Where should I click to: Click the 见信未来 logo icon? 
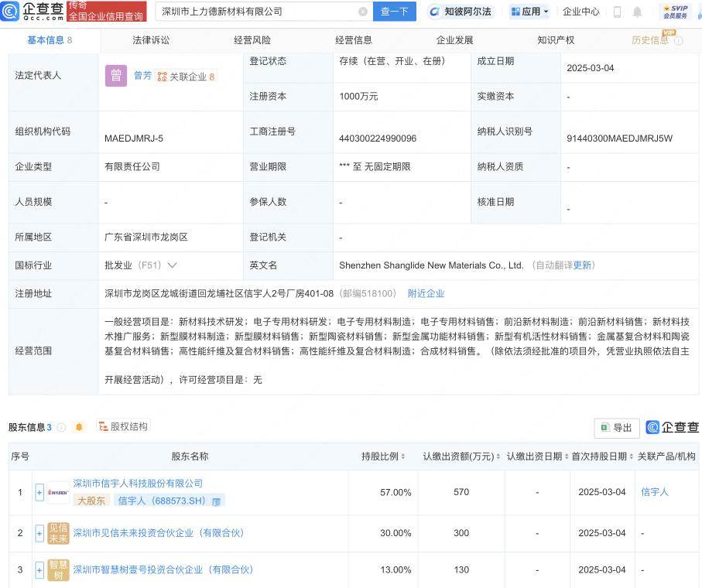[58, 533]
